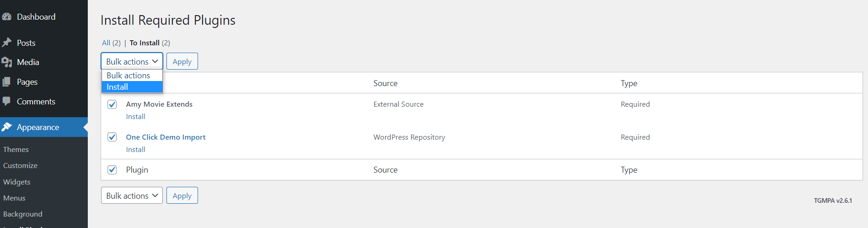The width and height of the screenshot is (868, 228).
Task: Click the Dashboard gauge icon
Action: (x=7, y=17)
